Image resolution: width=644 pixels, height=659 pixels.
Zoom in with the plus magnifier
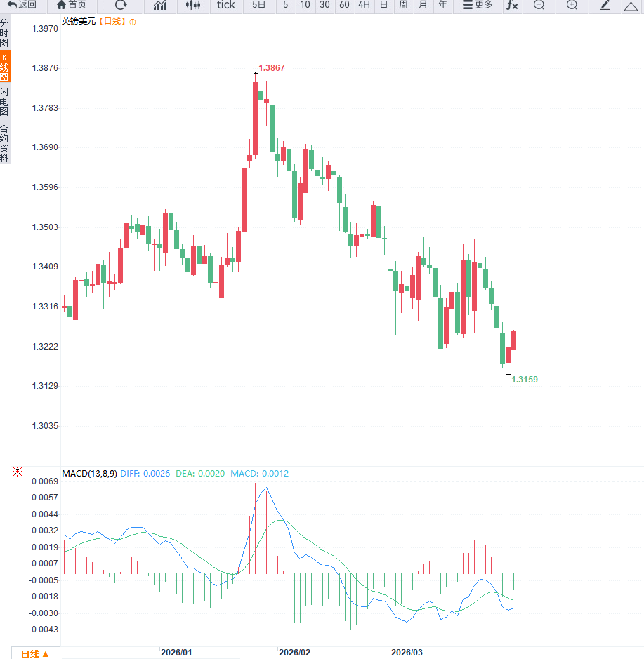[x=572, y=5]
